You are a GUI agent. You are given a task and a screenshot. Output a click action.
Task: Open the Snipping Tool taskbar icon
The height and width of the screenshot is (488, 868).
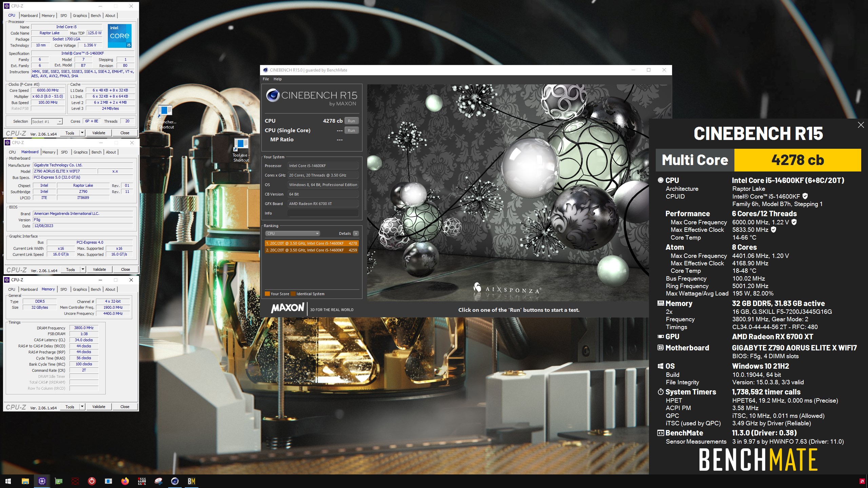point(158,481)
